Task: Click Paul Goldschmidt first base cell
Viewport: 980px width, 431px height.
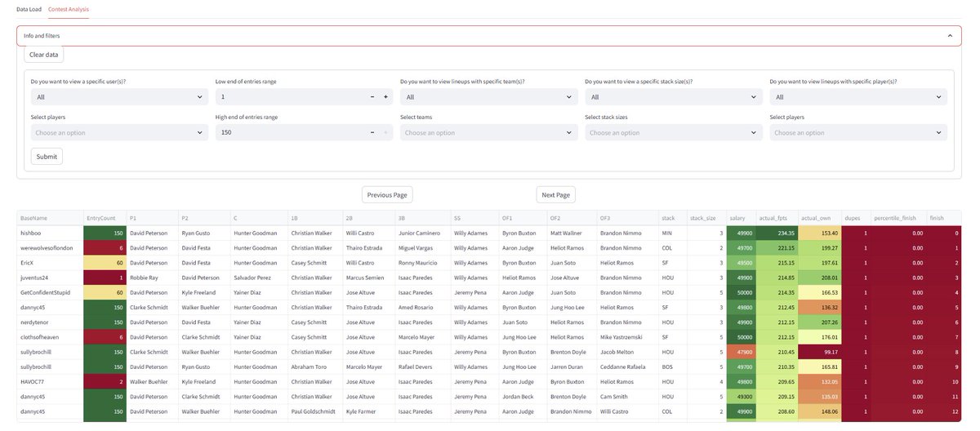Action: pos(314,411)
